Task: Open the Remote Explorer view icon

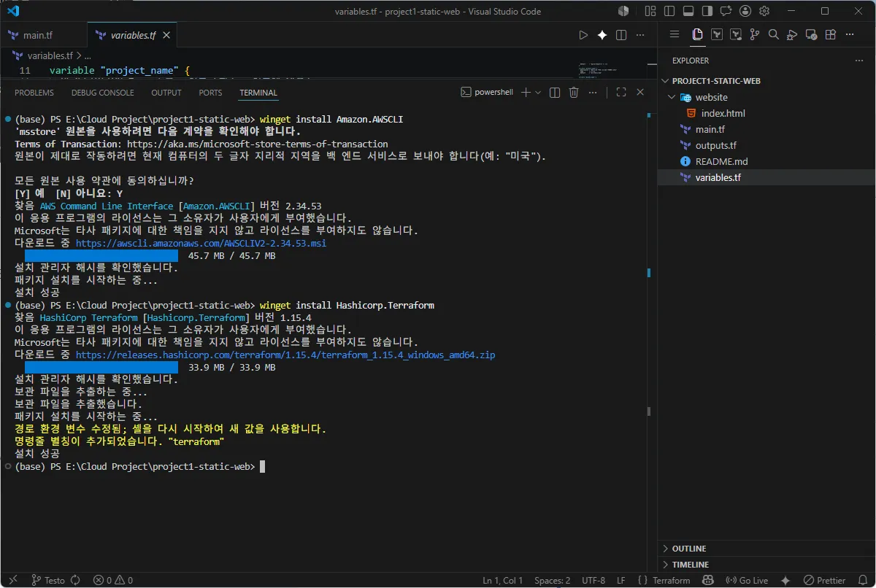Action: pos(811,34)
